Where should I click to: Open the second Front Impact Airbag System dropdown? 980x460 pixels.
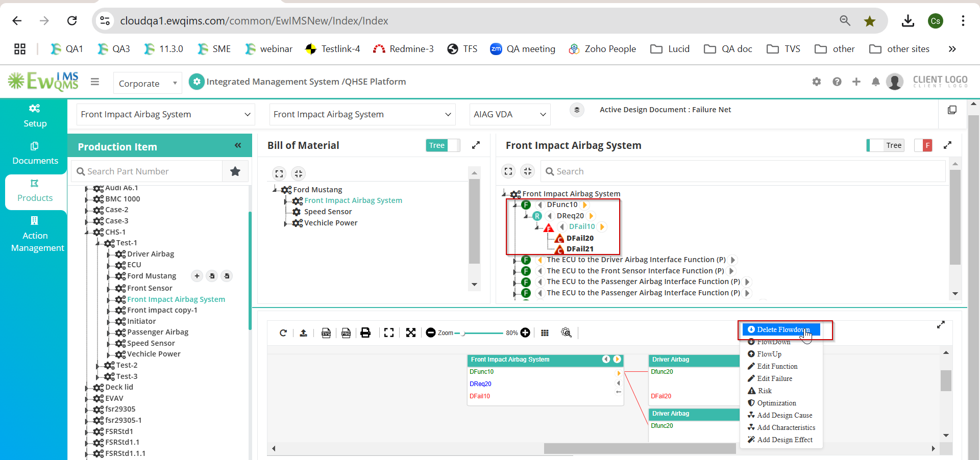click(x=362, y=114)
